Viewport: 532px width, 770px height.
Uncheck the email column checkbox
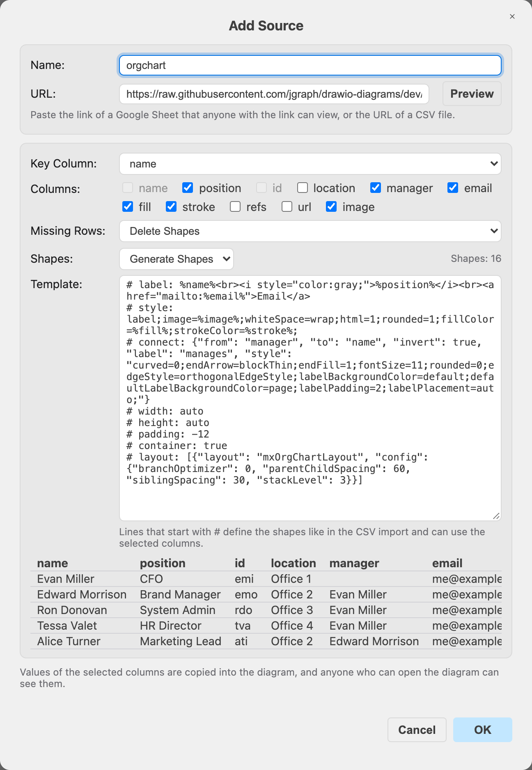(x=453, y=188)
